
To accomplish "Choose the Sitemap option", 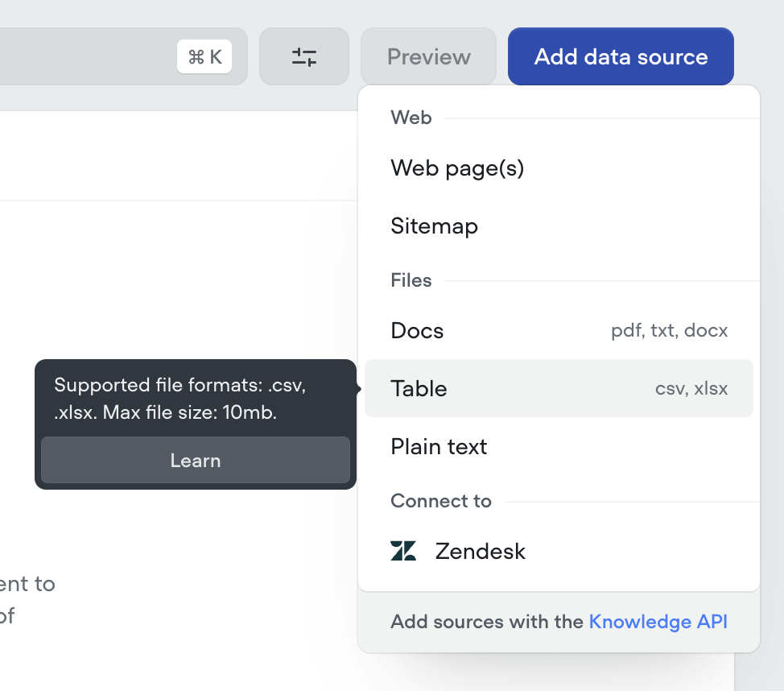I will tap(435, 226).
